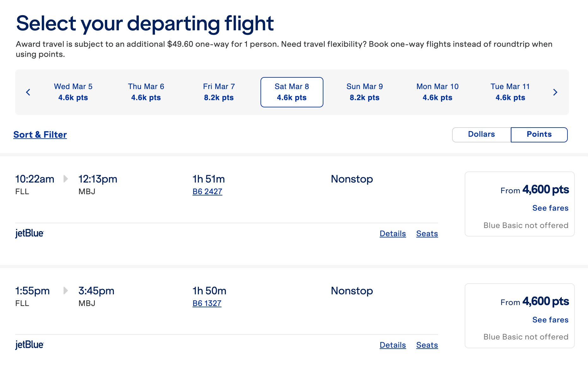Screen dimensions: 588x372
Task: Advance to next week of dates
Action: [x=555, y=92]
